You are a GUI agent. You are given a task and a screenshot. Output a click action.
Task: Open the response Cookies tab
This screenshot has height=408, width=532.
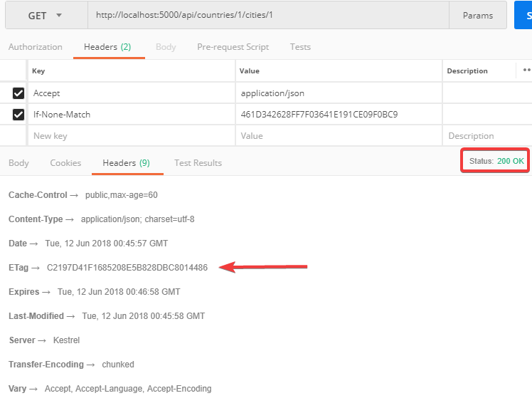pyautogui.click(x=65, y=163)
